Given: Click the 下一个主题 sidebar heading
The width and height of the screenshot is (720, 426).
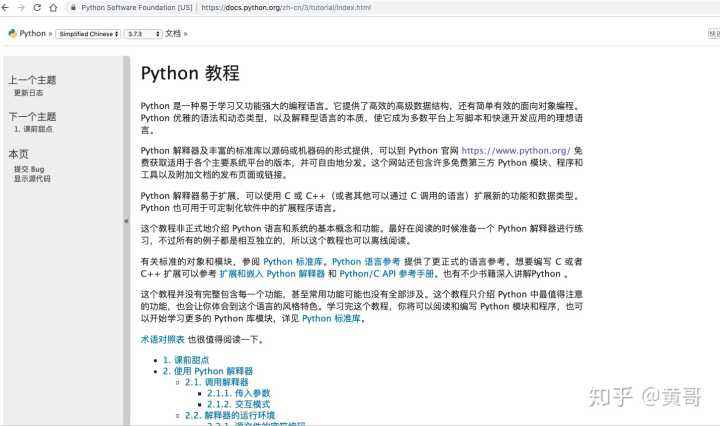Looking at the screenshot, I should (x=32, y=117).
